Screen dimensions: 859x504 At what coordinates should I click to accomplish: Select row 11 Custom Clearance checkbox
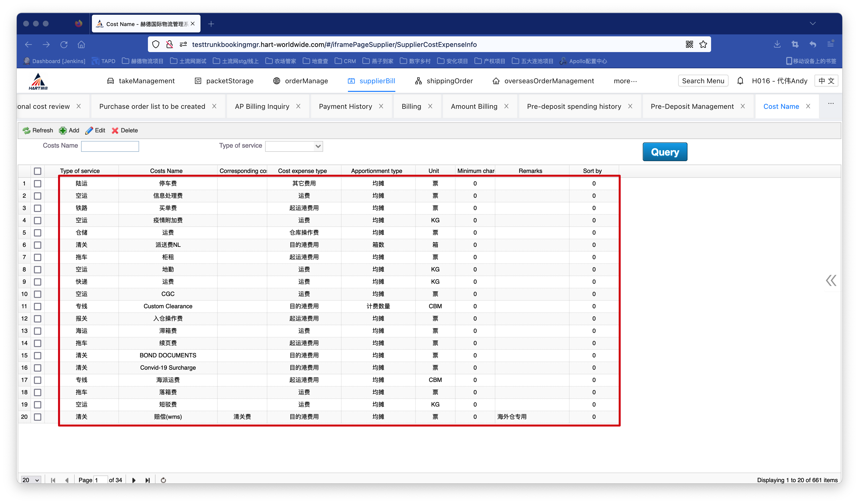coord(38,306)
